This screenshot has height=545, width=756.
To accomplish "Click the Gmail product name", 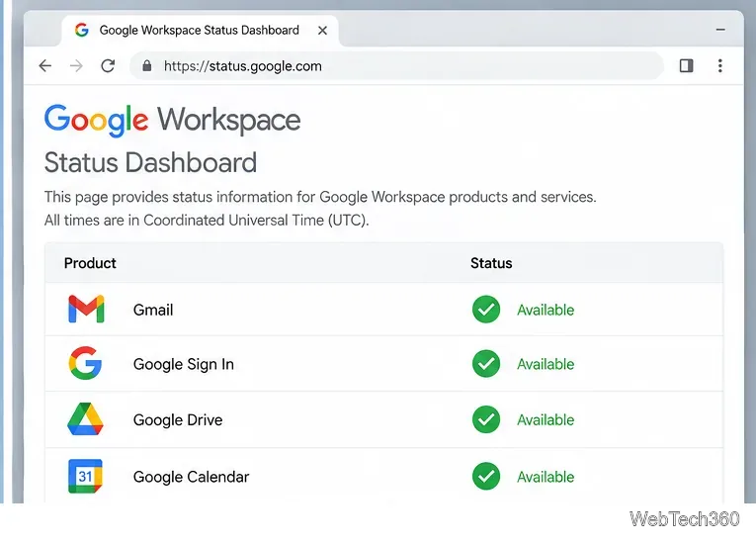I will click(153, 310).
